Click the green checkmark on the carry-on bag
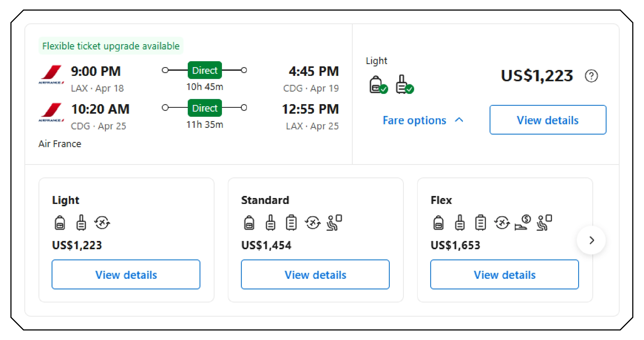 tap(383, 89)
